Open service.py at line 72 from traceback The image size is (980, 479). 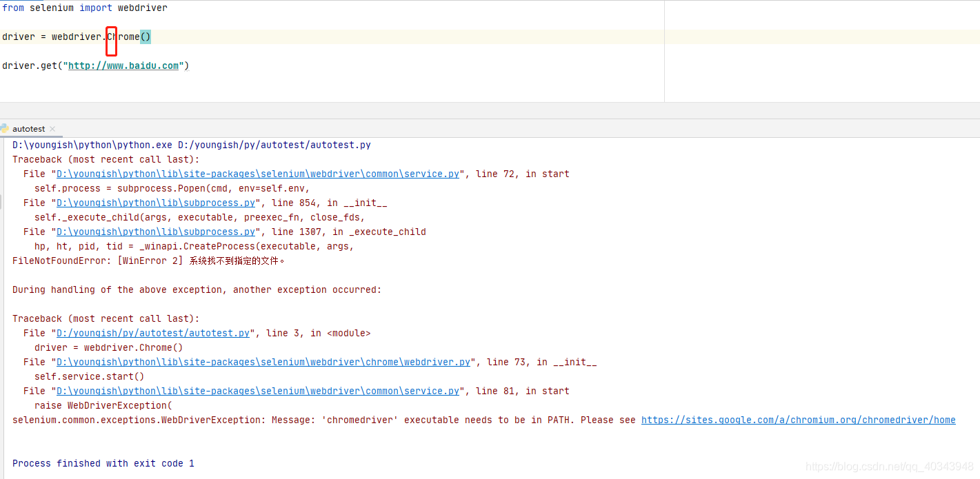click(255, 174)
